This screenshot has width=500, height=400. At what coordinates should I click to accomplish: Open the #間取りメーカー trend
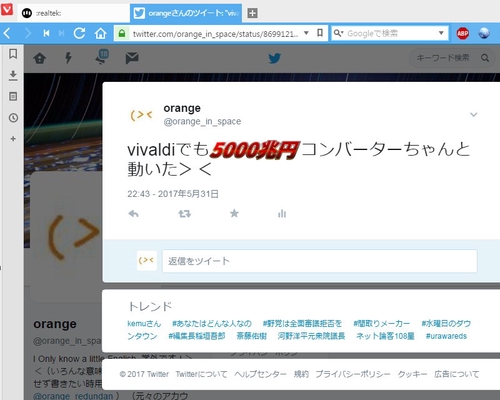pyautogui.click(x=382, y=323)
